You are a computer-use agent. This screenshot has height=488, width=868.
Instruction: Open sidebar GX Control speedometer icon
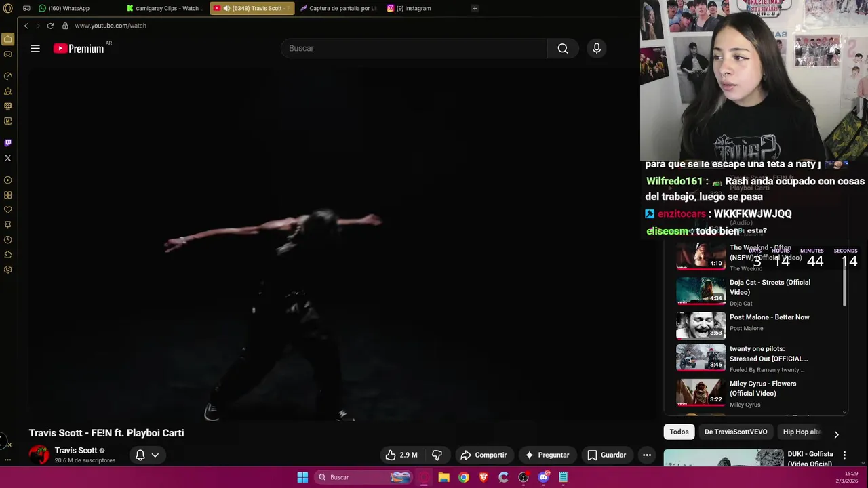8,76
